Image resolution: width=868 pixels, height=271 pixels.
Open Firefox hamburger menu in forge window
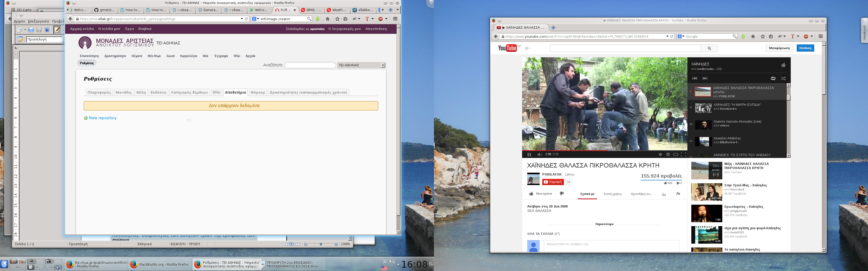pos(395,19)
